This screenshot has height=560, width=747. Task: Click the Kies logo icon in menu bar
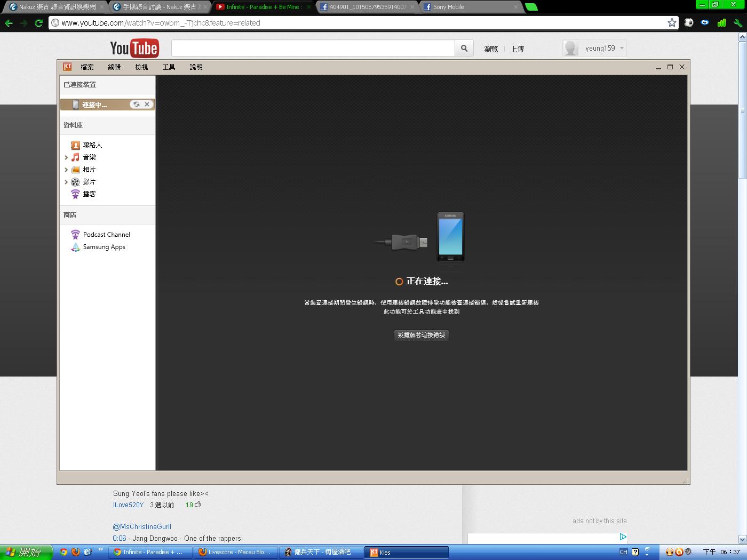click(67, 67)
